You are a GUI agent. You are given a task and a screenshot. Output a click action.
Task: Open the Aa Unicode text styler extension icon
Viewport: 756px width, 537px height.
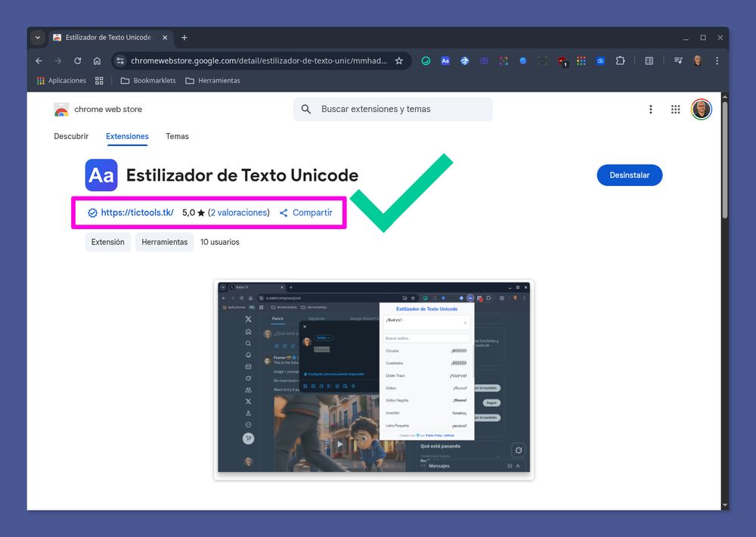click(x=445, y=61)
